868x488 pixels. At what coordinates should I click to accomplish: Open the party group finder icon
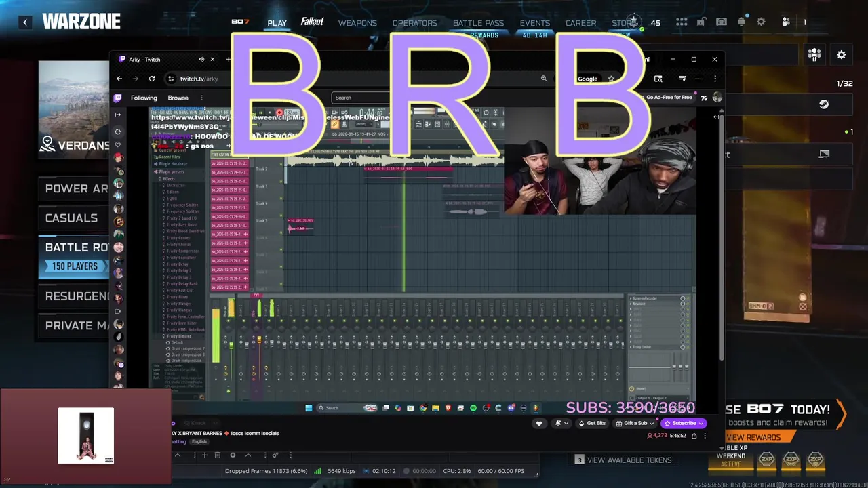point(814,54)
